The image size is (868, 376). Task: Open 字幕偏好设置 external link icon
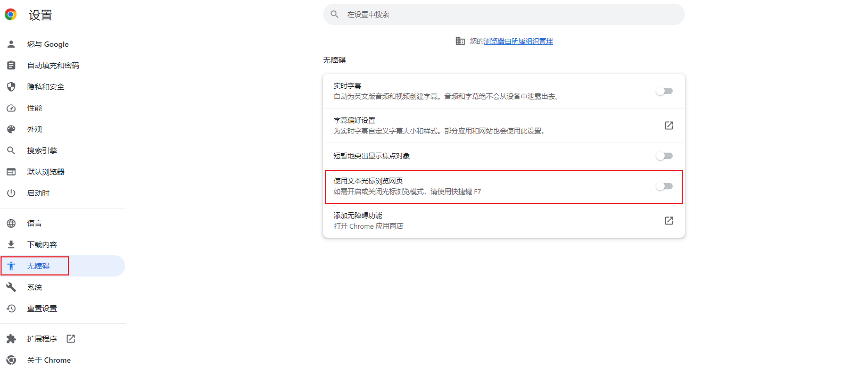point(669,126)
